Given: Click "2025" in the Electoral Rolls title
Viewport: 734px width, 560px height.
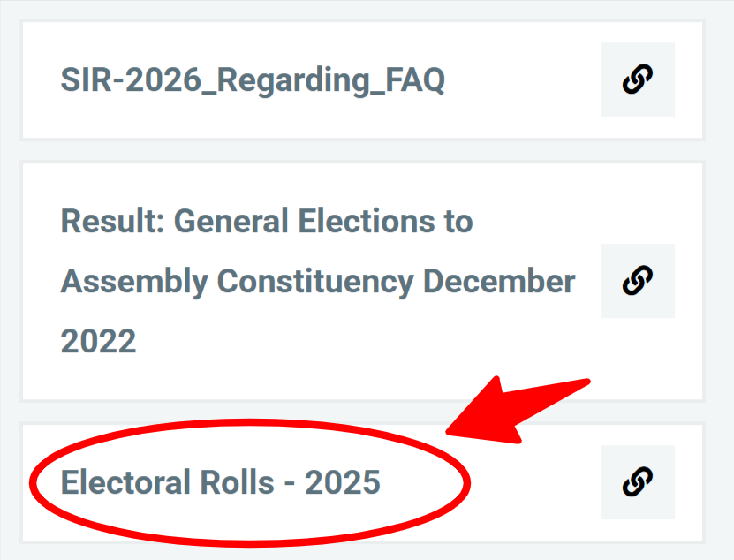Looking at the screenshot, I should point(343,483).
